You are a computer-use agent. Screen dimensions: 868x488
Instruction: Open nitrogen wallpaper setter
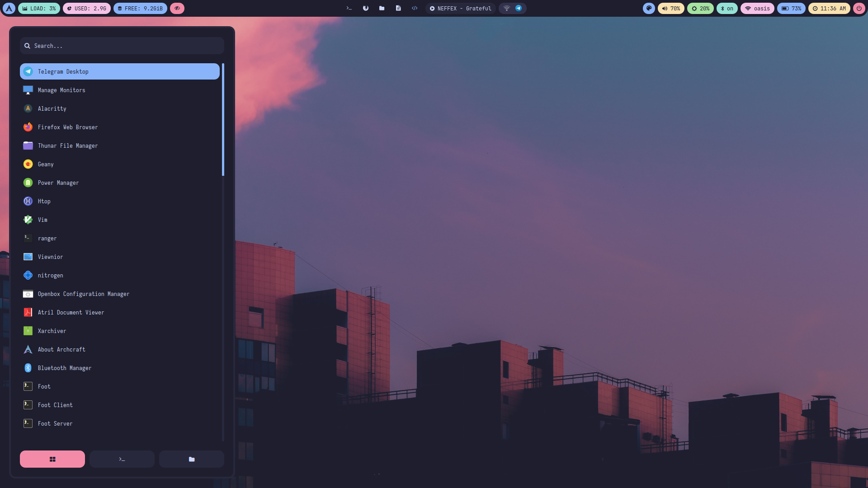tap(50, 276)
